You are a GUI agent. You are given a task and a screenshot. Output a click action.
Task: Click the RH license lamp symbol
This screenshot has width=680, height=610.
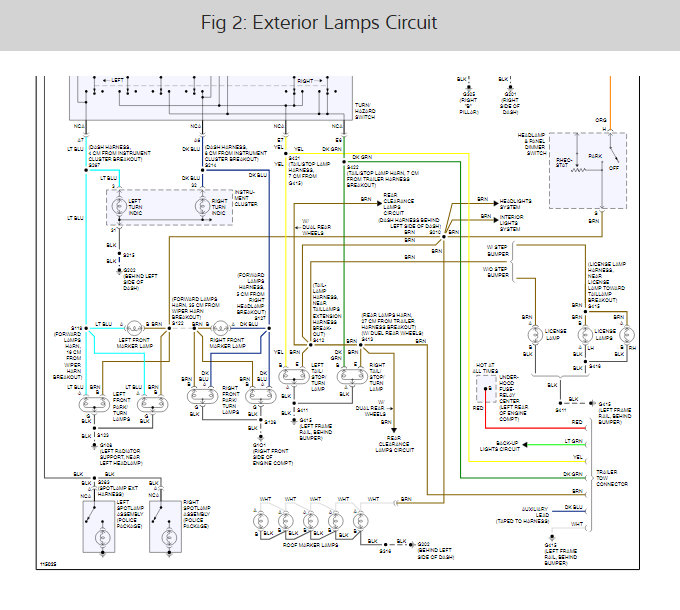627,335
